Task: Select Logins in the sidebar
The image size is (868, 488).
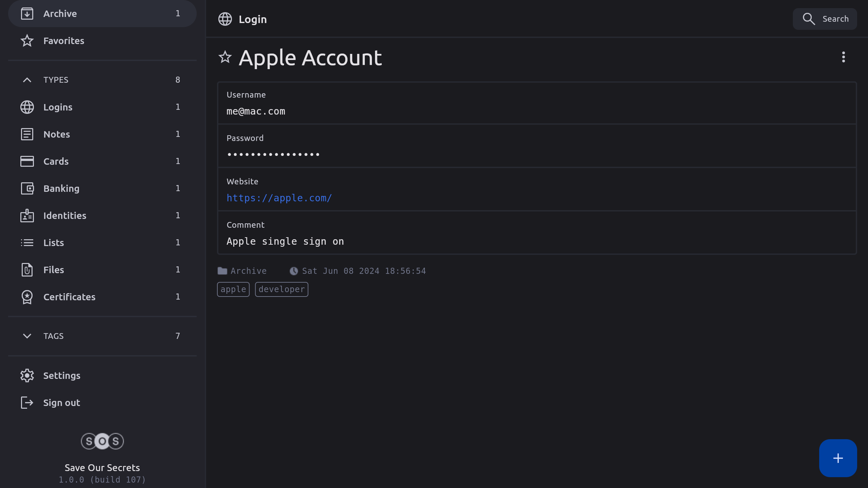Action: pyautogui.click(x=58, y=107)
